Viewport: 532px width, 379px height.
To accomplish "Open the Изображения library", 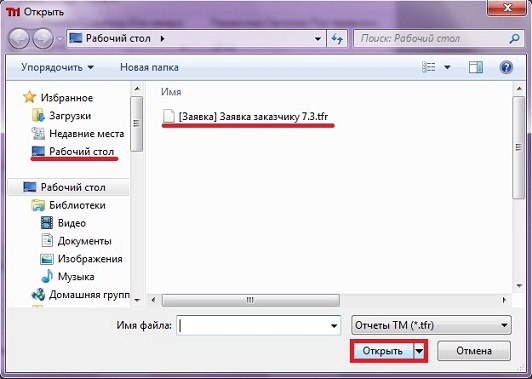I will coord(90,259).
